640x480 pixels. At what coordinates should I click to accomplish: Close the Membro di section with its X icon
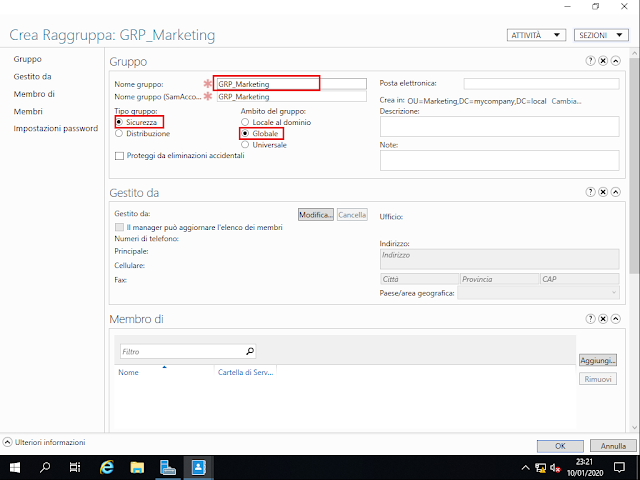pyautogui.click(x=603, y=319)
